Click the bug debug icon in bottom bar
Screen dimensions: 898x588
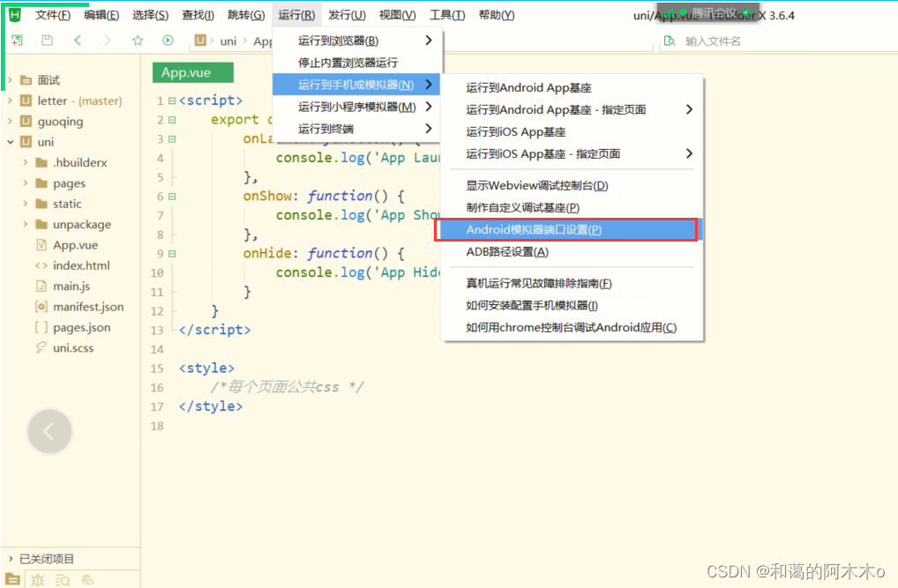tap(38, 579)
